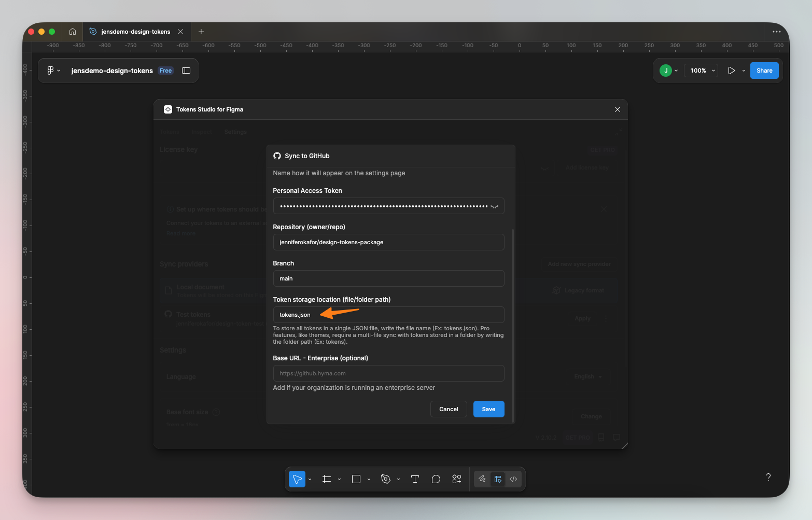Viewport: 812px width, 520px height.
Task: Click the Base URL Enterprise input field
Action: pyautogui.click(x=389, y=373)
